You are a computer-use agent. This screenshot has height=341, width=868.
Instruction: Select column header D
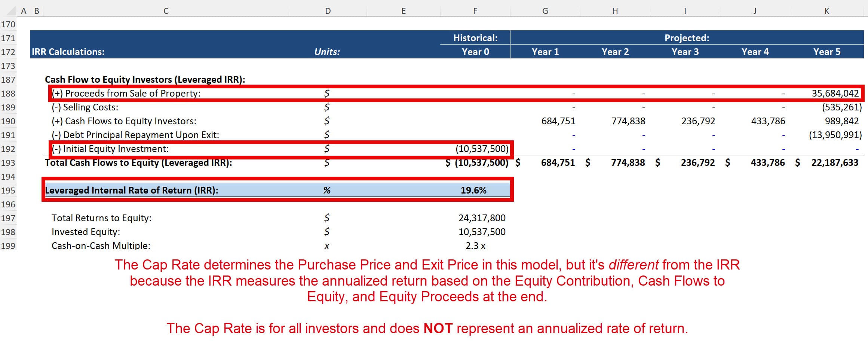(328, 10)
